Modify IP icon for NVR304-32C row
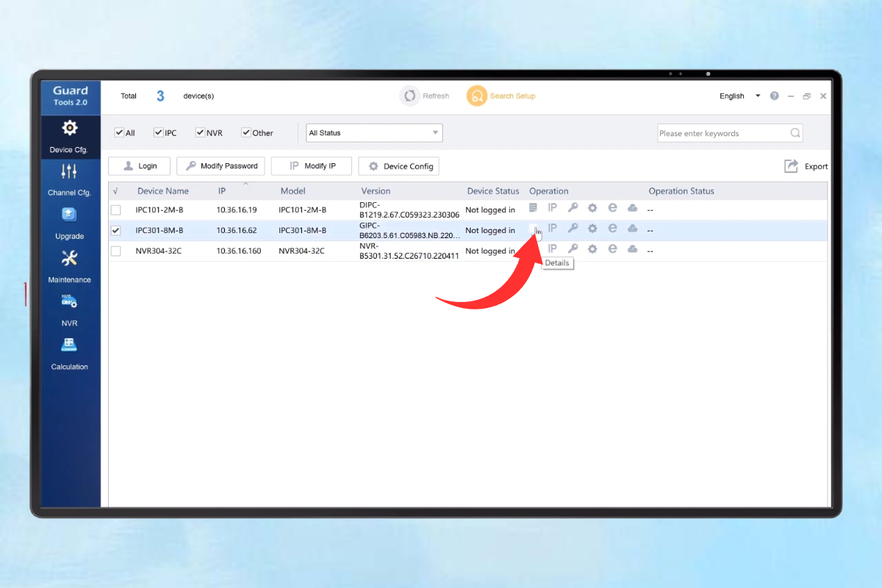882x588 pixels. point(553,249)
